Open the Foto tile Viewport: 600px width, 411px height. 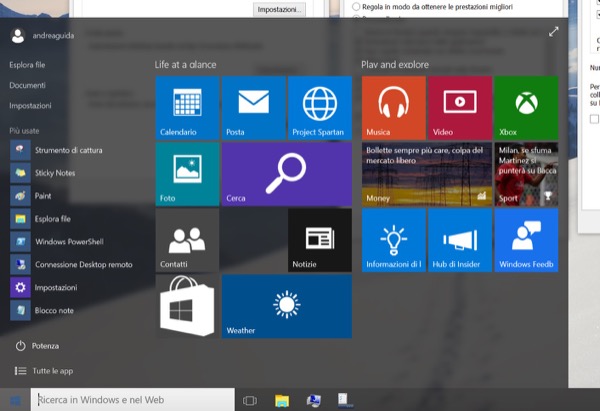coord(188,174)
